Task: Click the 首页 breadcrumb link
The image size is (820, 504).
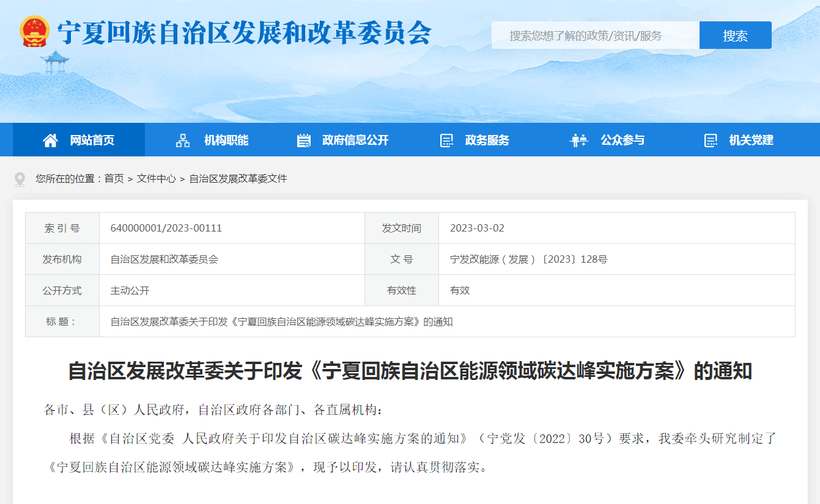Action: (x=114, y=178)
